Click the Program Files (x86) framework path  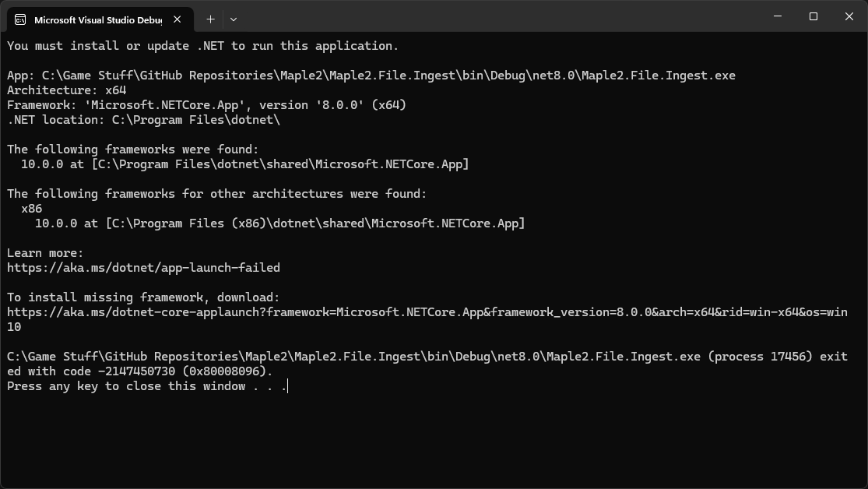pos(315,223)
